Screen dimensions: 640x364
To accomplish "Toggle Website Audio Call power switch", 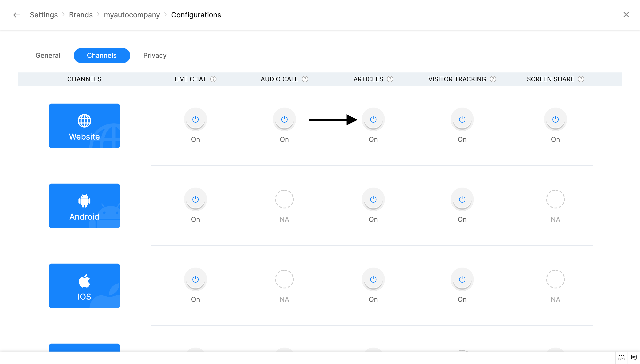I will [x=284, y=119].
